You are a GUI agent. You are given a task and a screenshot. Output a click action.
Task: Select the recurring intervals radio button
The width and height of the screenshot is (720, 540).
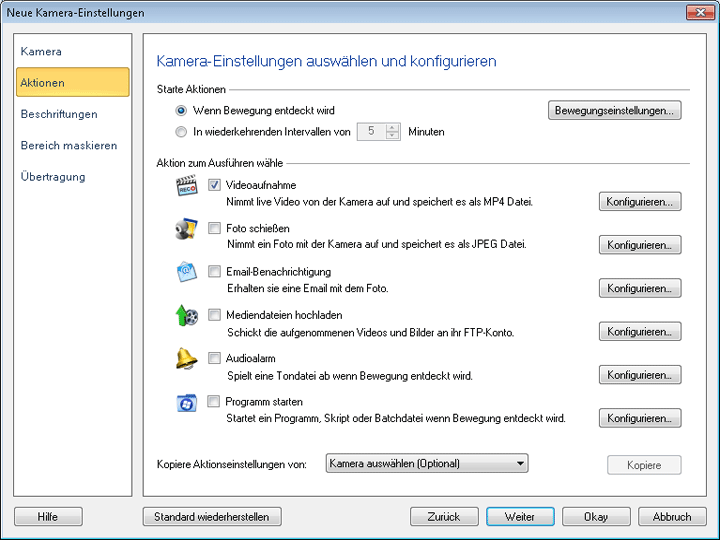181,131
